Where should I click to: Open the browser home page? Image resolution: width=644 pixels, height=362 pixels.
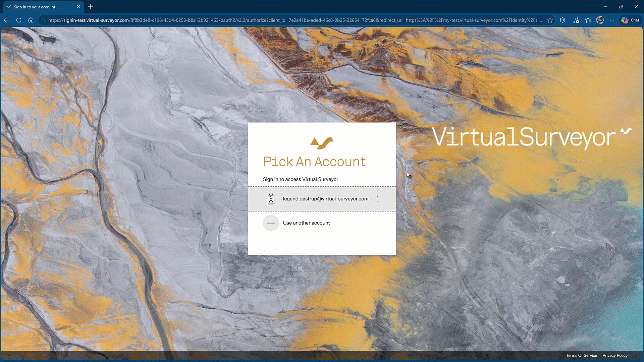[31, 20]
